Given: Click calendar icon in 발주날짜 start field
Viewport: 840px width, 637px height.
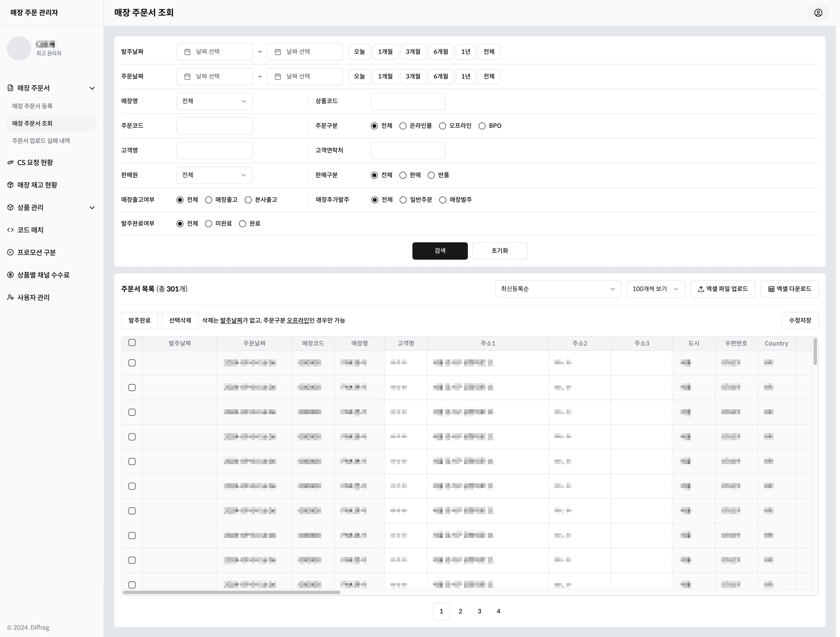Looking at the screenshot, I should point(187,52).
